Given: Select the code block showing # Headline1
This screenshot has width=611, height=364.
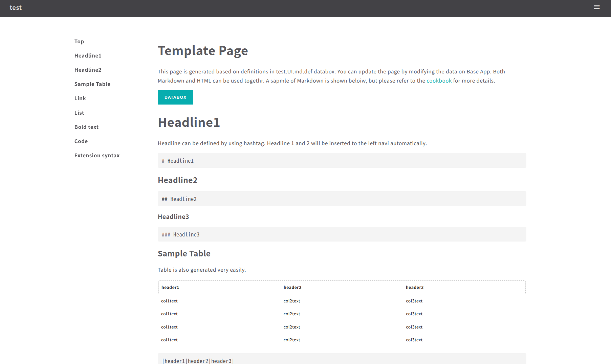Looking at the screenshot, I should (x=342, y=160).
